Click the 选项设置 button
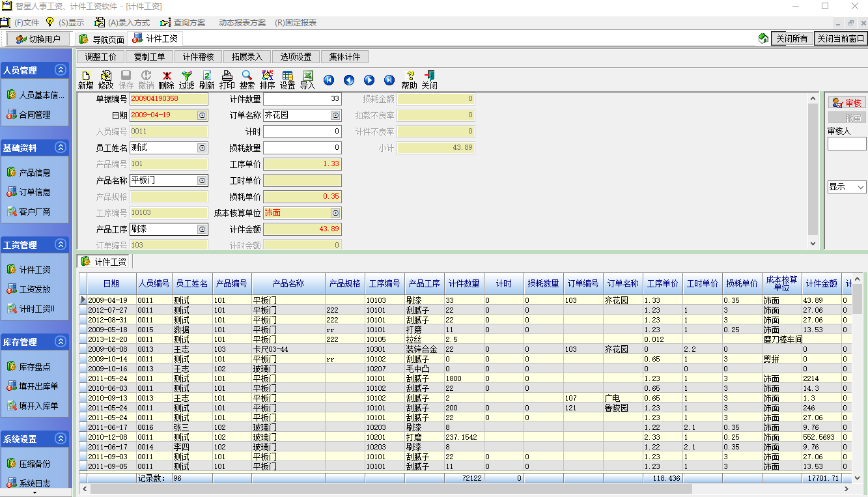This screenshot has height=497, width=868. (296, 57)
